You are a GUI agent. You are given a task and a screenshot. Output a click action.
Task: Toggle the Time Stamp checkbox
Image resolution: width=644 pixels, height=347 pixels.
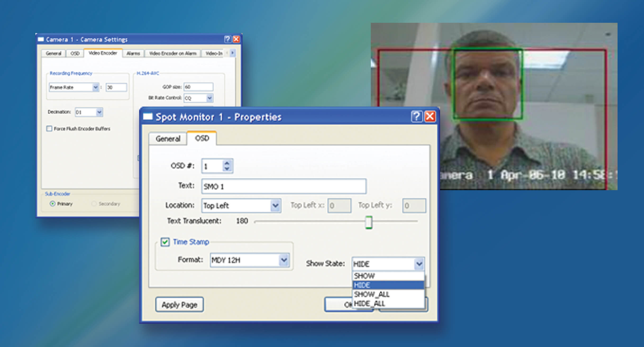[x=165, y=242]
